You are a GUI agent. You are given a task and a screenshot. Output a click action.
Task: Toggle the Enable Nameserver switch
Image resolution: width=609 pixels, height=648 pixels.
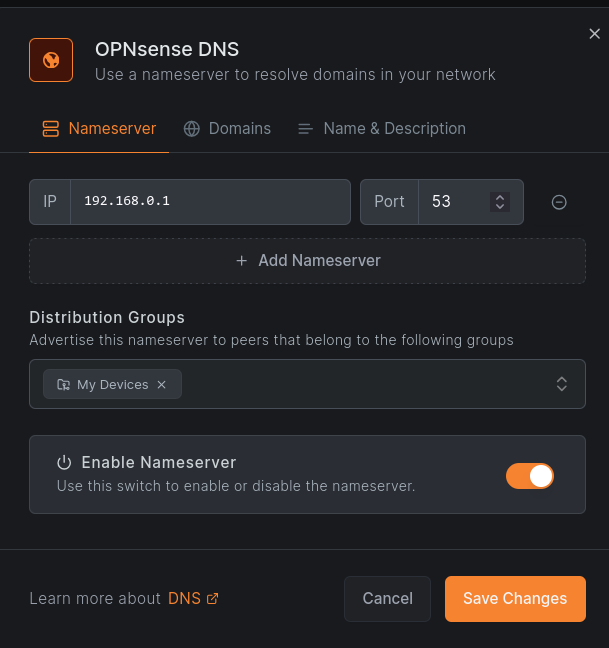530,476
